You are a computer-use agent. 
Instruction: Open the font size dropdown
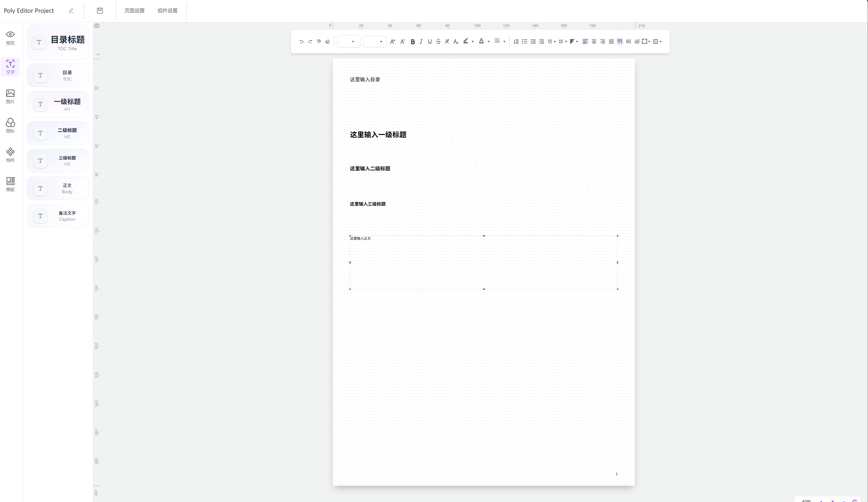(x=375, y=42)
